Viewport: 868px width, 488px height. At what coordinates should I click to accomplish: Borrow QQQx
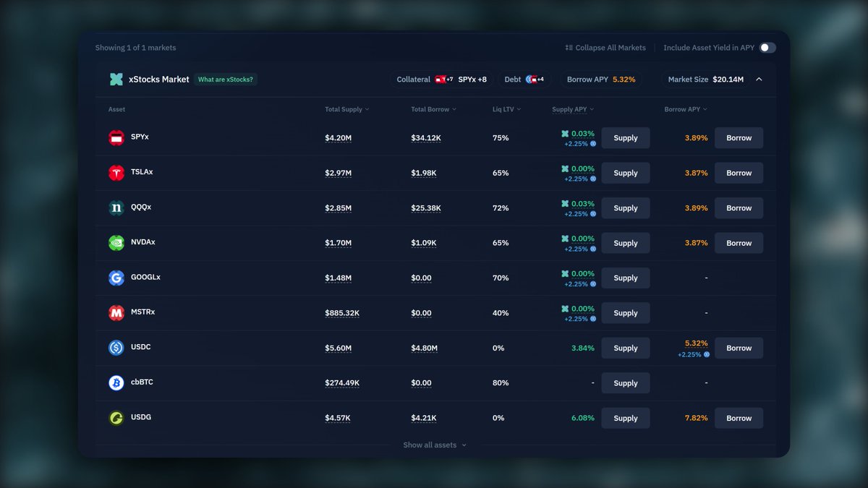(x=739, y=208)
